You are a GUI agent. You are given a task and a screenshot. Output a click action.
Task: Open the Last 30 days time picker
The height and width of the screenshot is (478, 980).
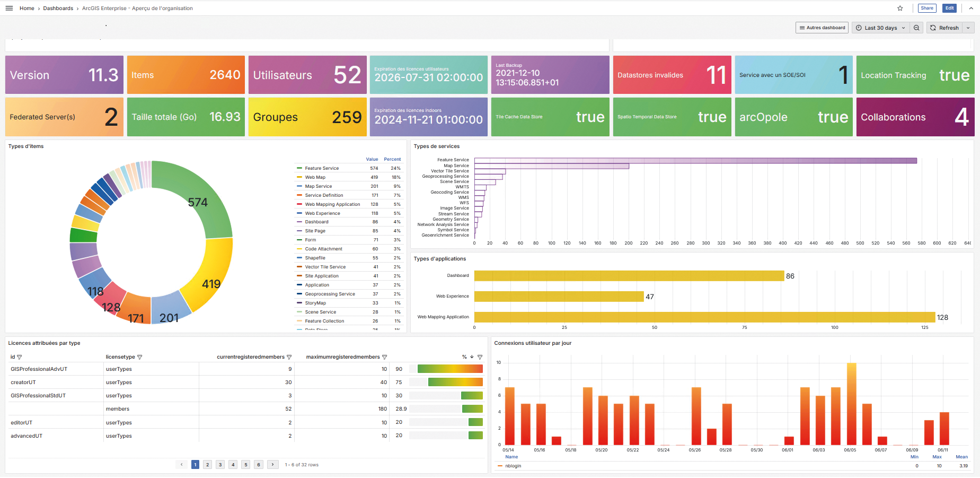pos(881,28)
